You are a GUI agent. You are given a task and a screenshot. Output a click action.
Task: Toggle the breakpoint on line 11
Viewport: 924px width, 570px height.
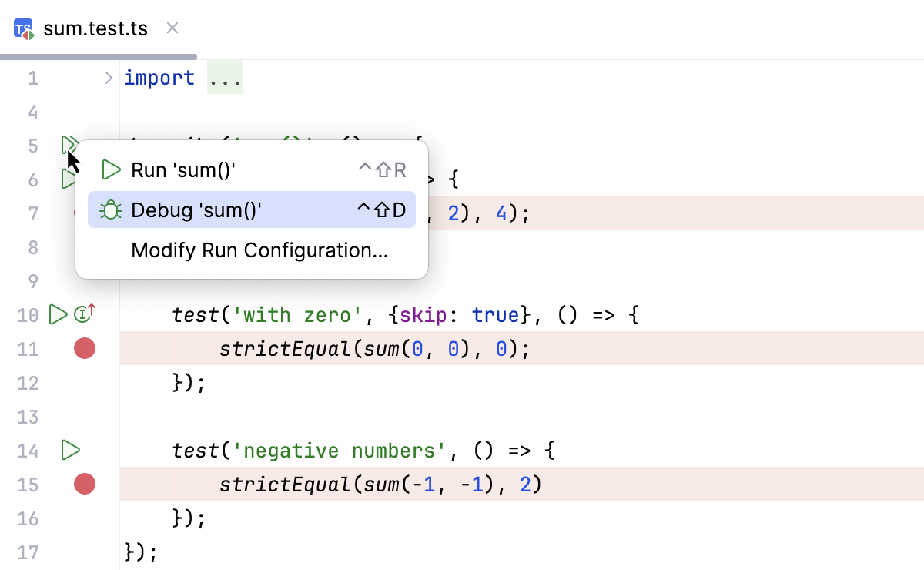click(85, 348)
